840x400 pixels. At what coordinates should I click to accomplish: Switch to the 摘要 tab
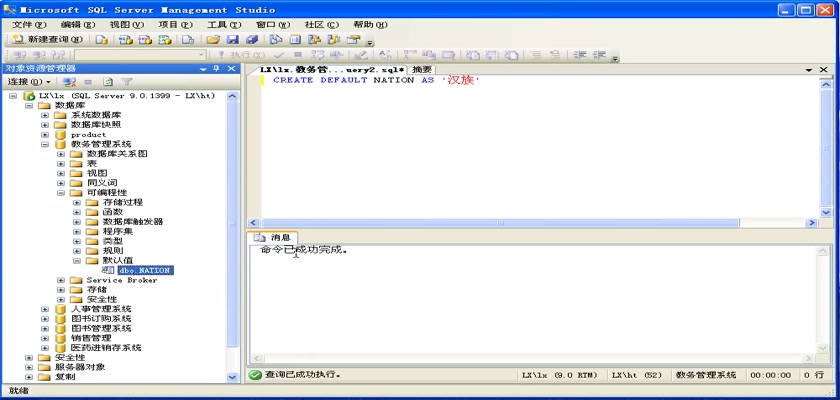(422, 70)
